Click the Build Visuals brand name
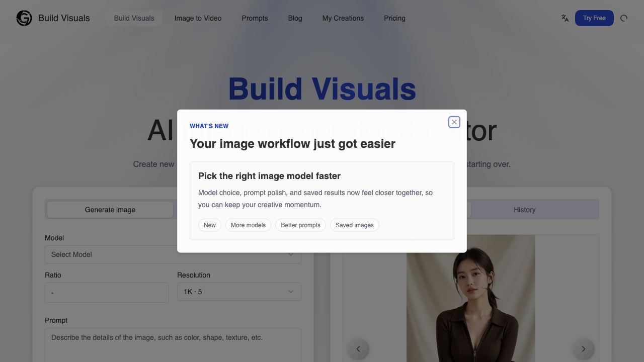The height and width of the screenshot is (362, 644). tap(64, 18)
